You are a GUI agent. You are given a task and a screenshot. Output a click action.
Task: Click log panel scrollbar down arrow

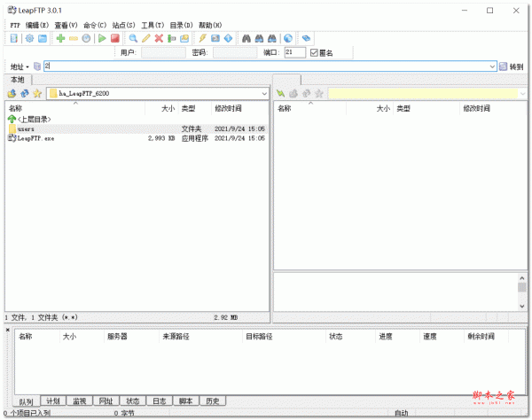(x=522, y=306)
